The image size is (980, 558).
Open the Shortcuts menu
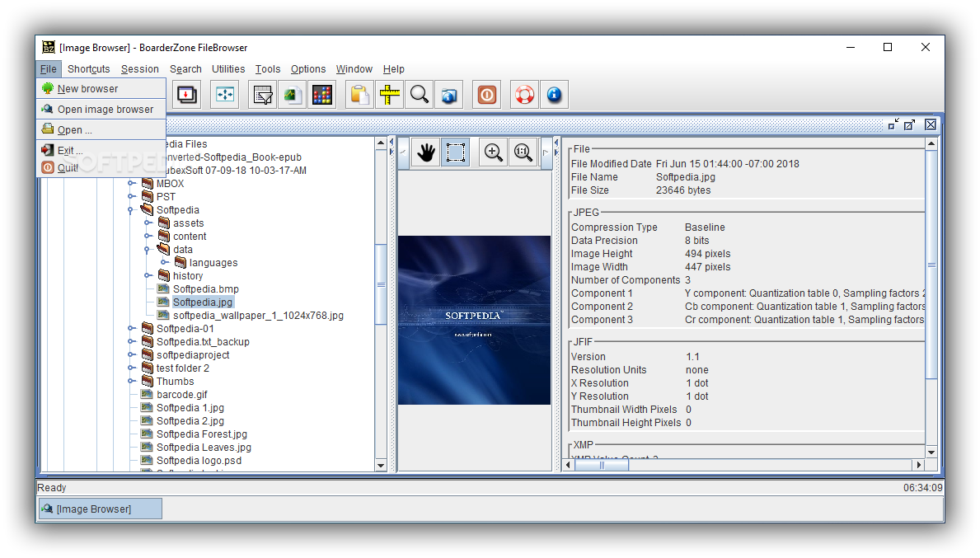coord(89,69)
